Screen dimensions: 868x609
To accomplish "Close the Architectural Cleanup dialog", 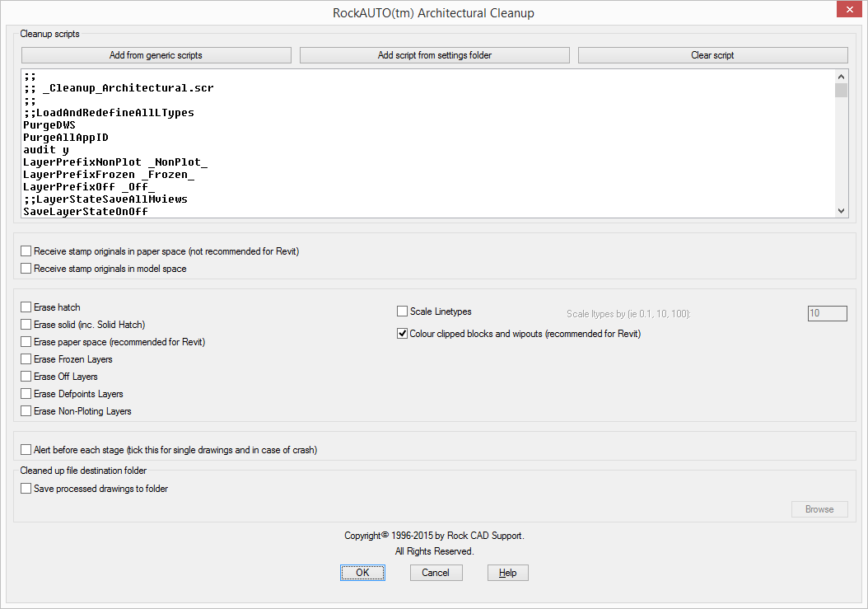I will click(x=849, y=9).
